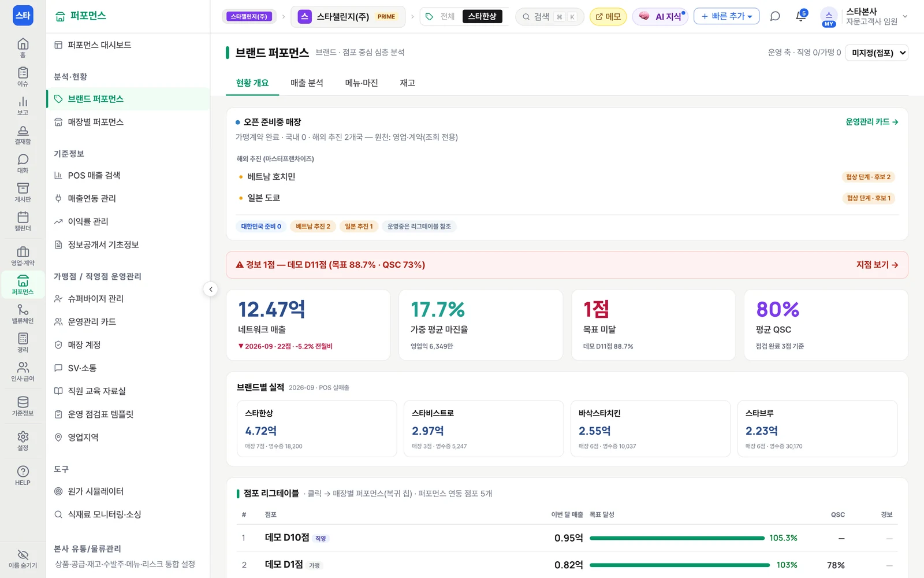Select the 전체 segment in top bar
Viewport: 924px width, 578px height.
point(448,16)
